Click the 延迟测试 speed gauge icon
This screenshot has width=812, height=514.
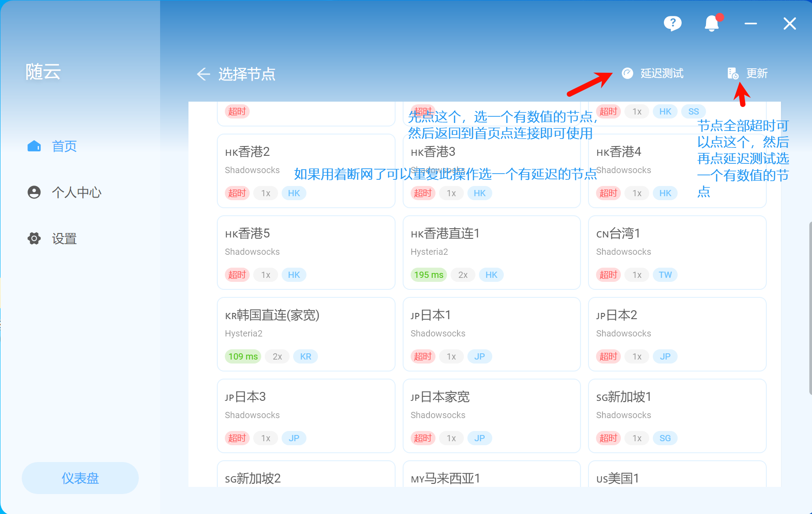click(x=627, y=73)
